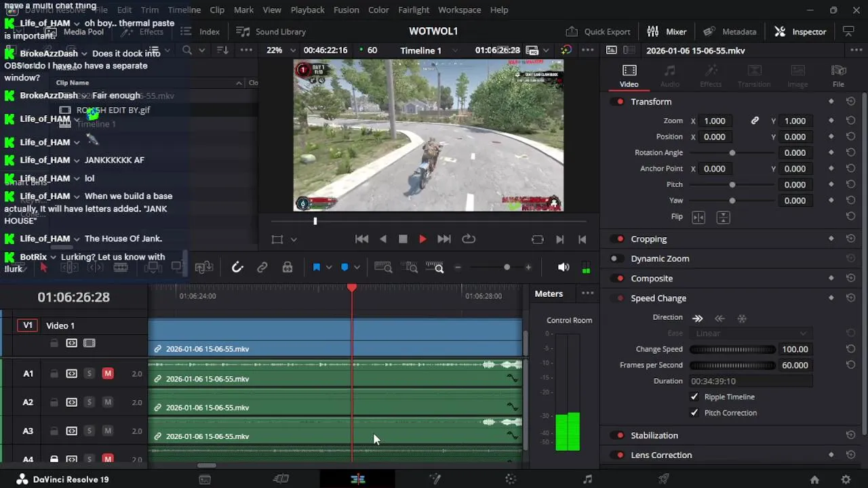The image size is (868, 488).
Task: Toggle loop playback in the viewer
Action: click(x=469, y=239)
